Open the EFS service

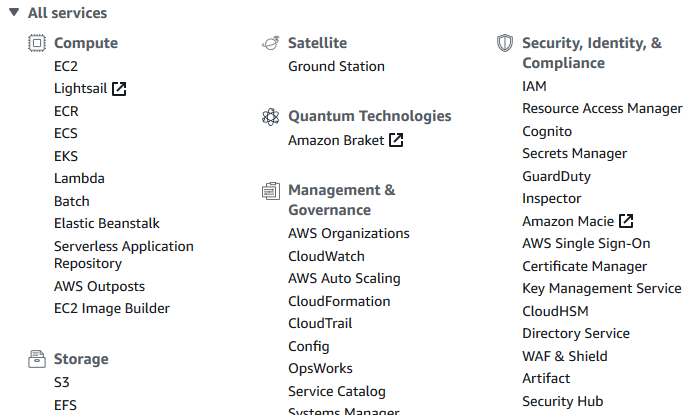point(66,405)
